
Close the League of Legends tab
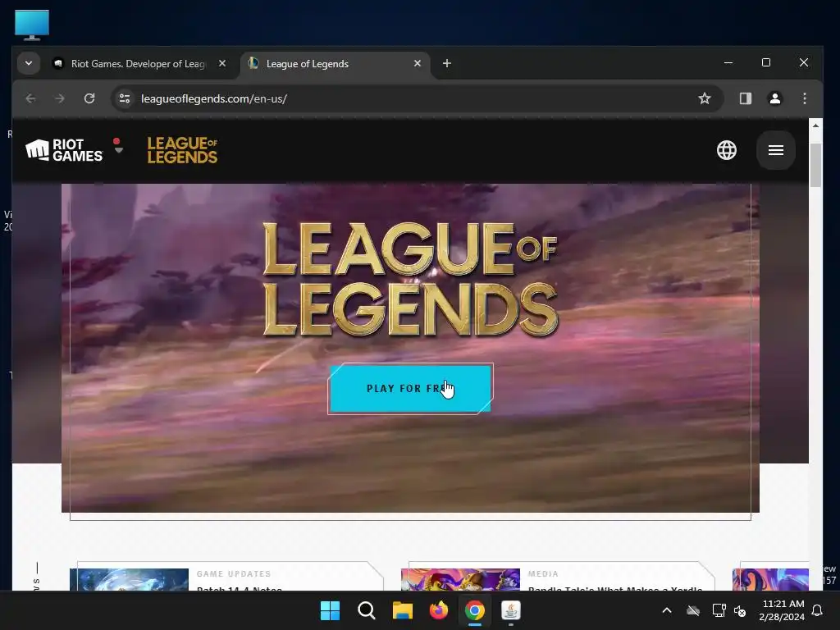click(418, 63)
